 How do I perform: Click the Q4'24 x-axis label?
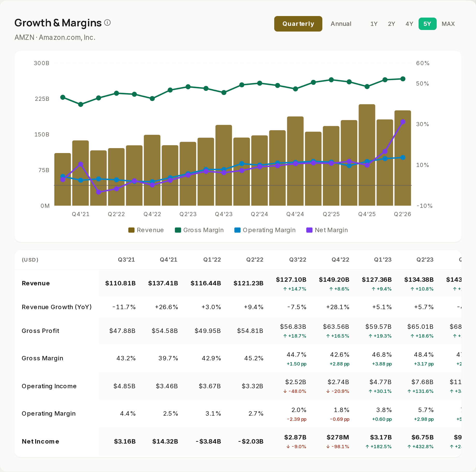tap(295, 214)
